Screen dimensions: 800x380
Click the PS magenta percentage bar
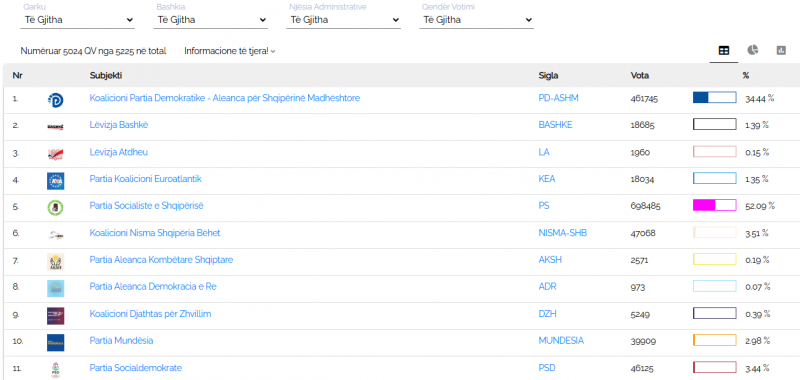tap(714, 206)
